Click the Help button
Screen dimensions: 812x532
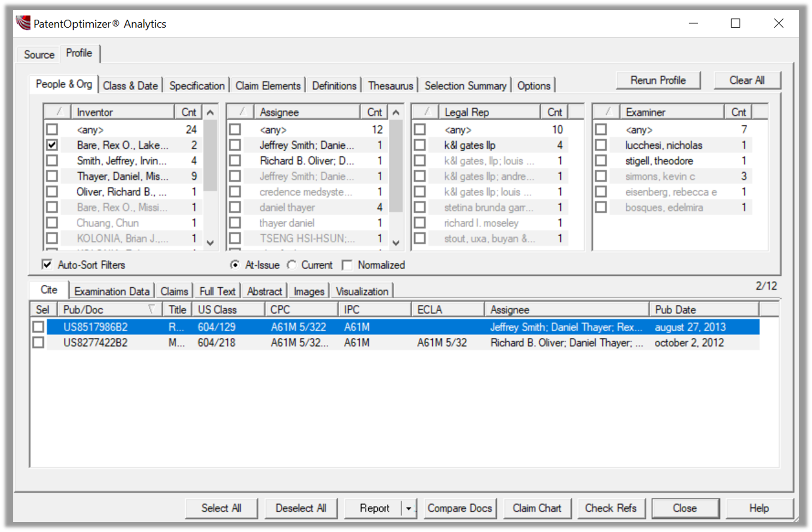[x=759, y=508]
